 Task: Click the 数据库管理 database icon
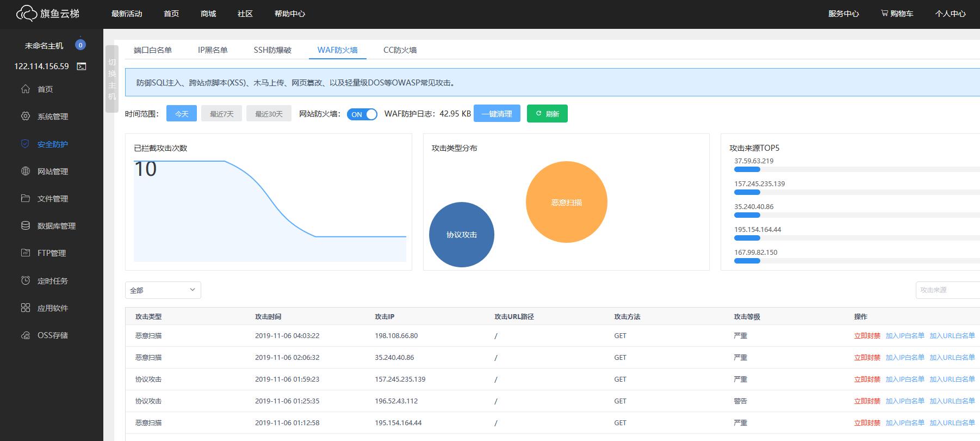pyautogui.click(x=26, y=225)
